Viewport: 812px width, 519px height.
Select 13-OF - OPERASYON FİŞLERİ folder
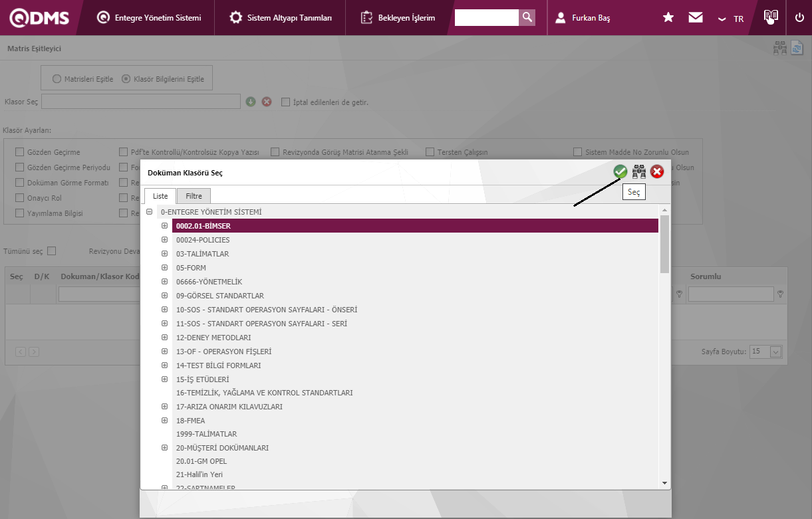[223, 352]
